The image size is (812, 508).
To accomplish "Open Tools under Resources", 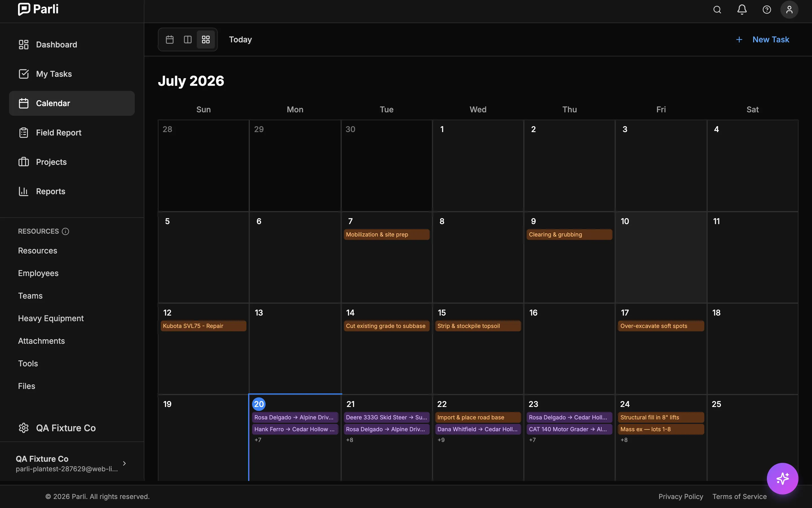I will point(28,364).
